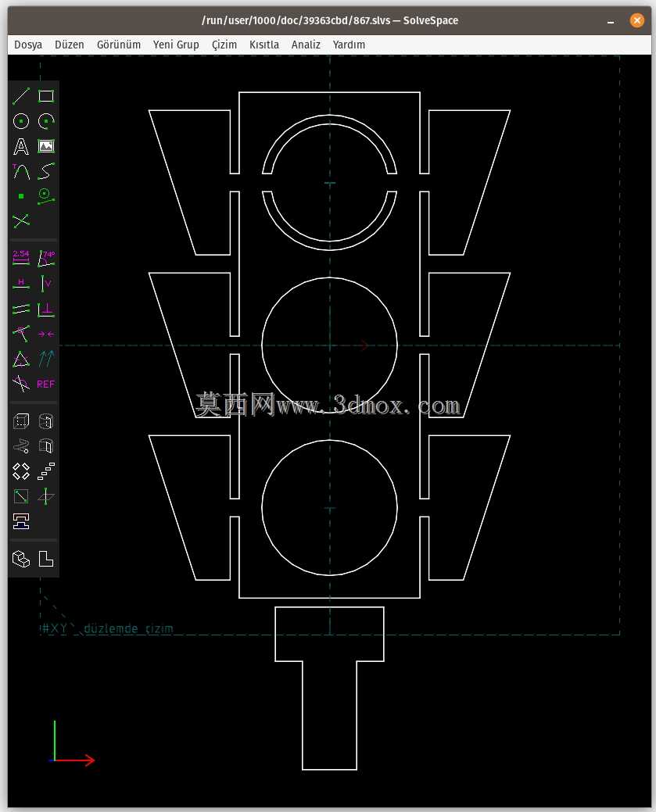Open the Analiz menu
The width and height of the screenshot is (656, 812).
(306, 45)
